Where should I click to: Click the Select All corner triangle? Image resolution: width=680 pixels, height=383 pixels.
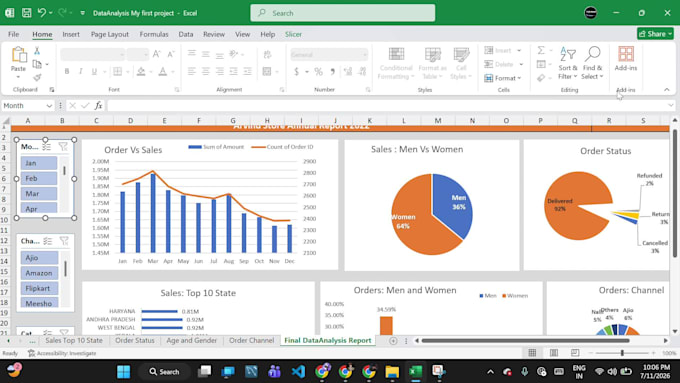tap(6, 121)
